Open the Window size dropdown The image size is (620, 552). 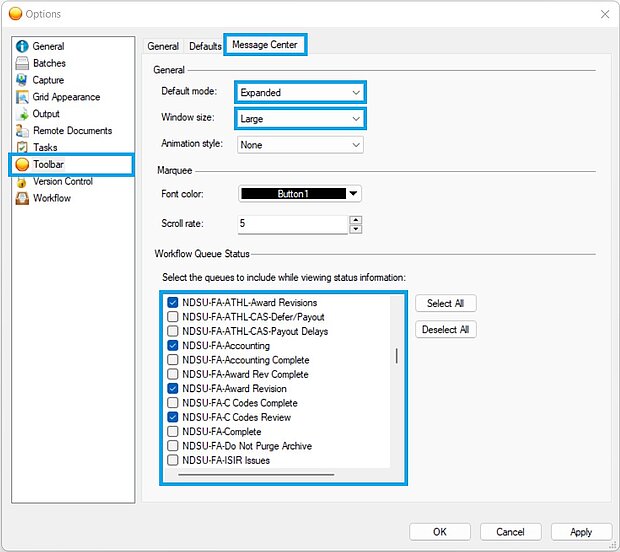coord(300,119)
